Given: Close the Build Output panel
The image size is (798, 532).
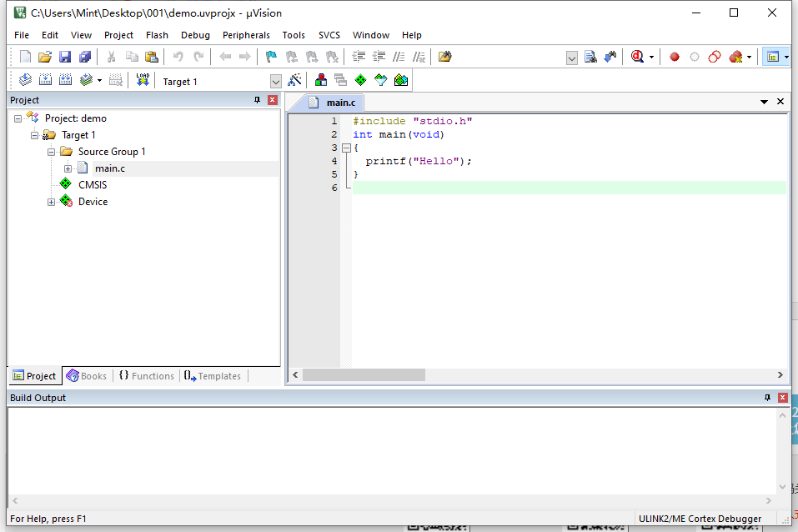Looking at the screenshot, I should pos(783,398).
